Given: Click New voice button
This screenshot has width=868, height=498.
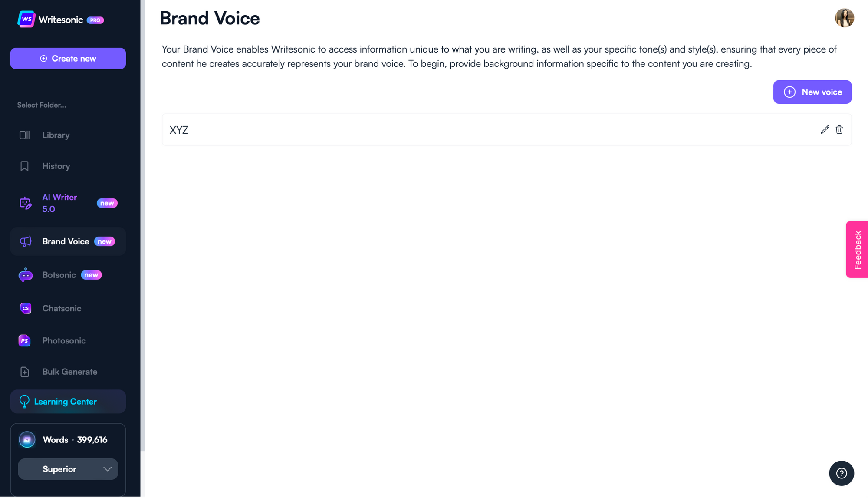Looking at the screenshot, I should [812, 92].
